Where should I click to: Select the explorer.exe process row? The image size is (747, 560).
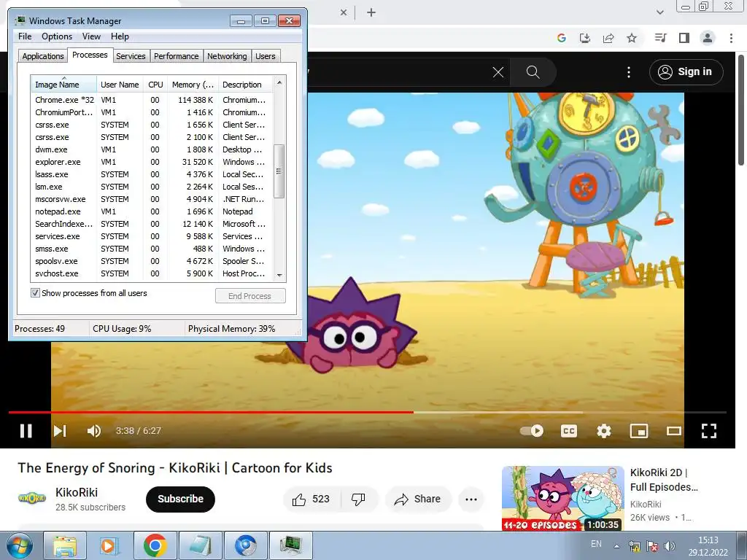pos(152,162)
